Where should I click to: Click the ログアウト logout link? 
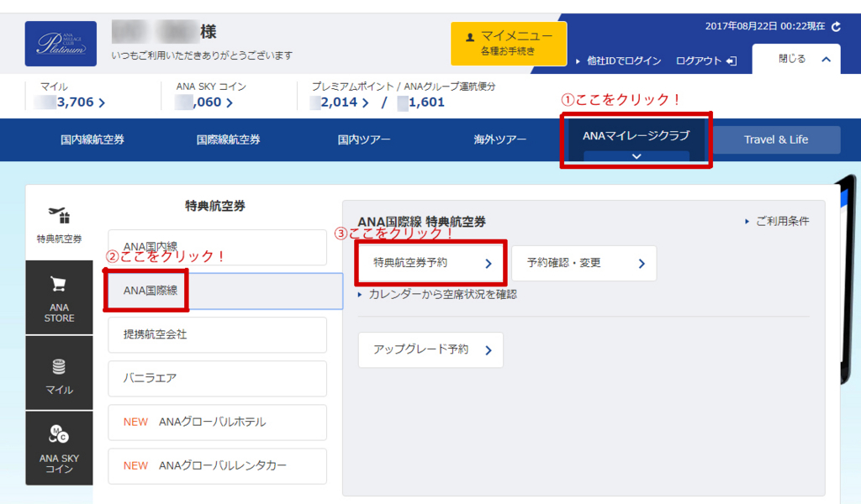pyautogui.click(x=705, y=61)
